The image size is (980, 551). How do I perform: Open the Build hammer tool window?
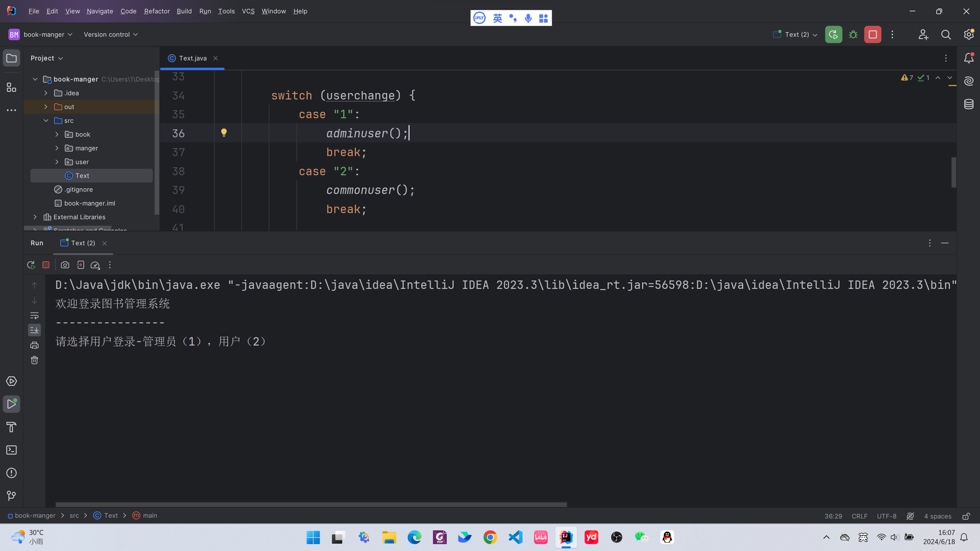point(11,427)
